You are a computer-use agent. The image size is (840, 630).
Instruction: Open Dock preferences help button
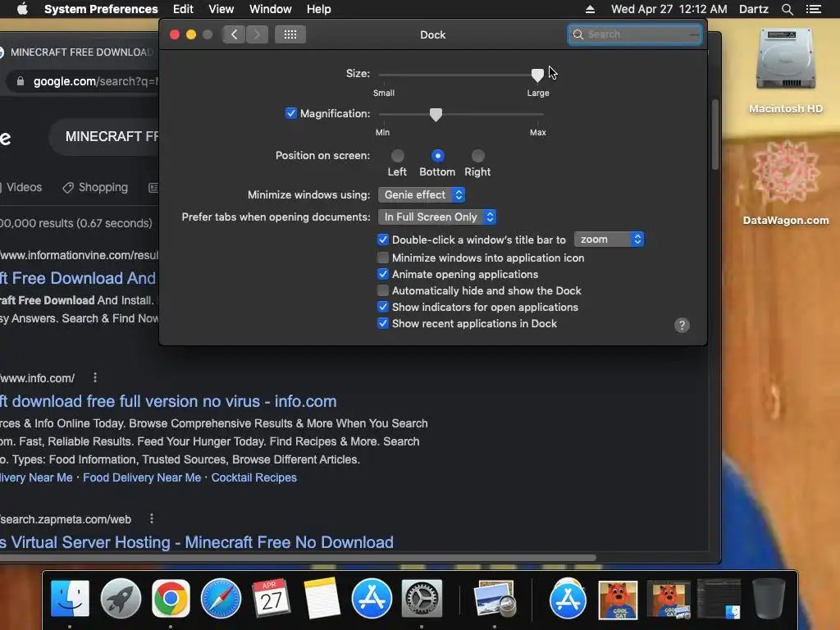pyautogui.click(x=682, y=325)
